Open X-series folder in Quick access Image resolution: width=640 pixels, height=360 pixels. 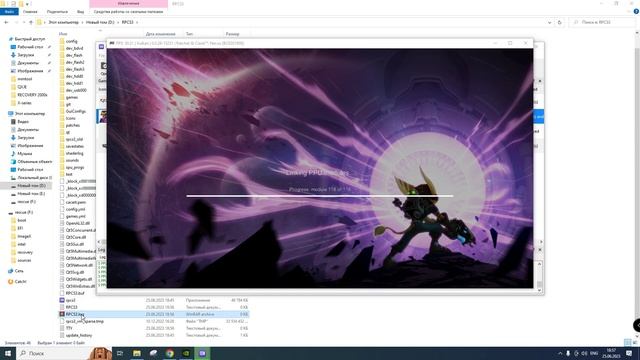coord(24,103)
